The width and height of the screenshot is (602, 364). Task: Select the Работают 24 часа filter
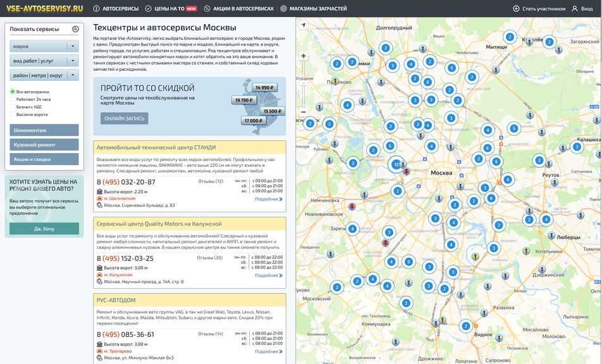click(x=13, y=99)
